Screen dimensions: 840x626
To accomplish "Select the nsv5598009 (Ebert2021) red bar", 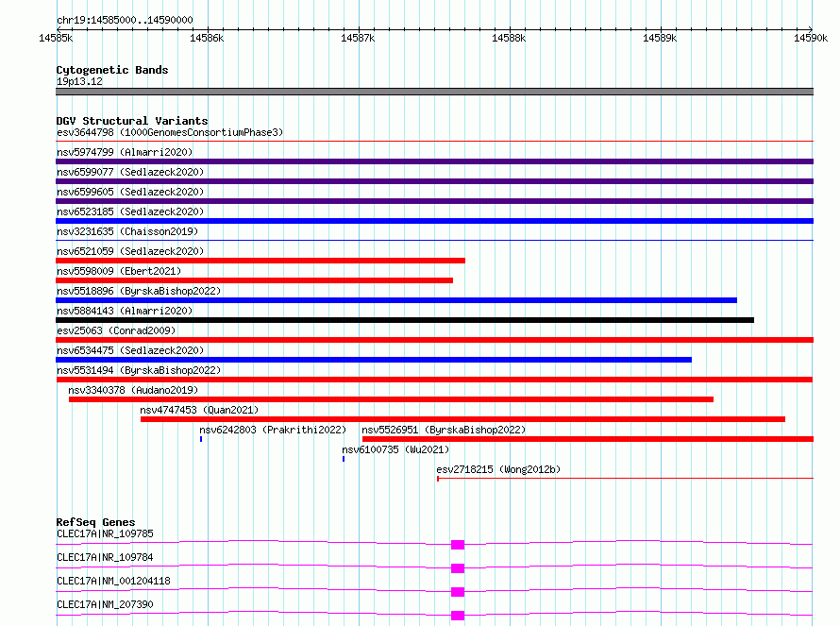I will point(255,280).
